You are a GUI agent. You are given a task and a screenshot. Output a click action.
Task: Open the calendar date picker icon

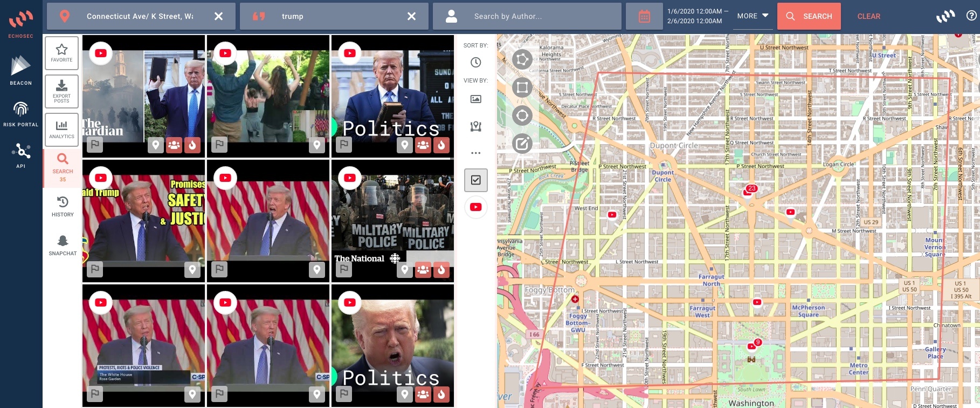point(644,16)
